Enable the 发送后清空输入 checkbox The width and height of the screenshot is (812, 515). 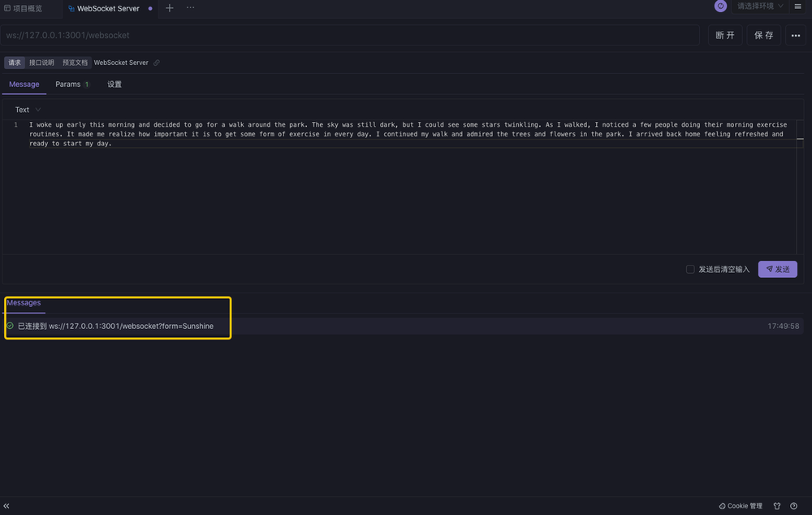(690, 268)
